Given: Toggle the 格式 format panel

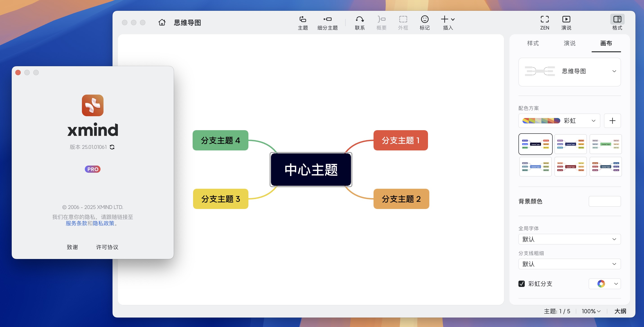Looking at the screenshot, I should 617,23.
